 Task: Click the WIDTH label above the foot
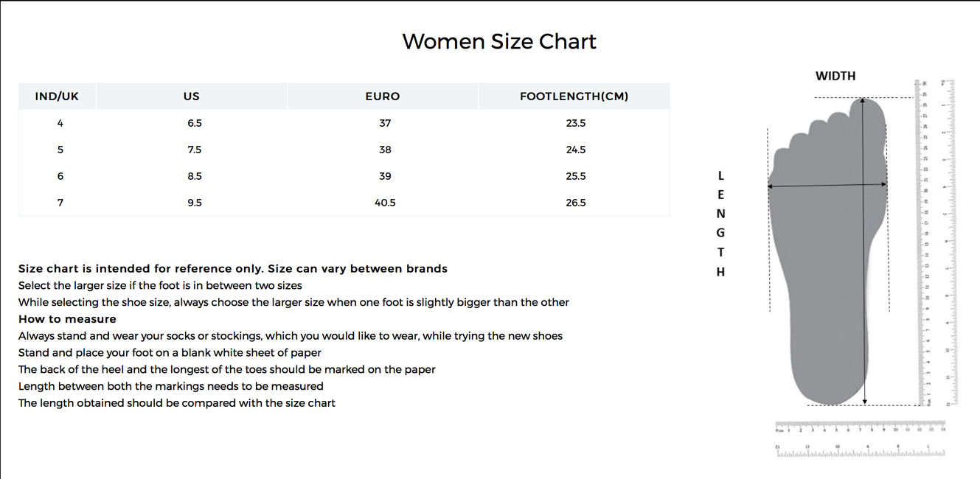[x=835, y=76]
